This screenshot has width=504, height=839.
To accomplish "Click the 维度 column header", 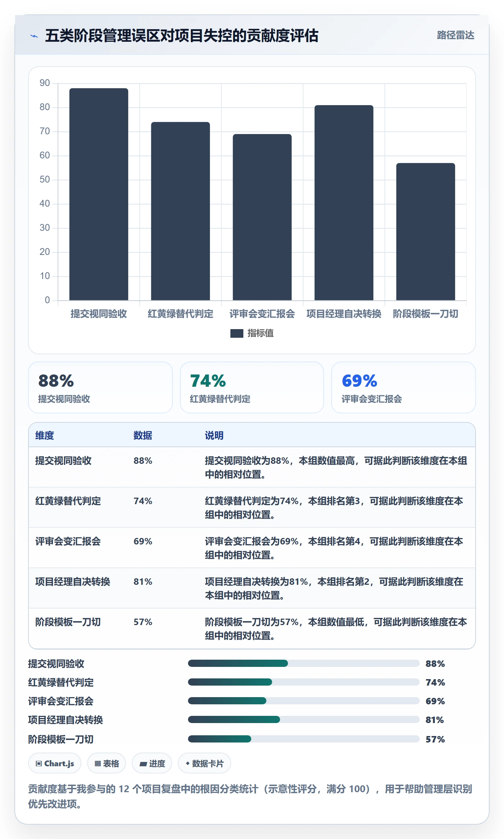I will pos(45,435).
